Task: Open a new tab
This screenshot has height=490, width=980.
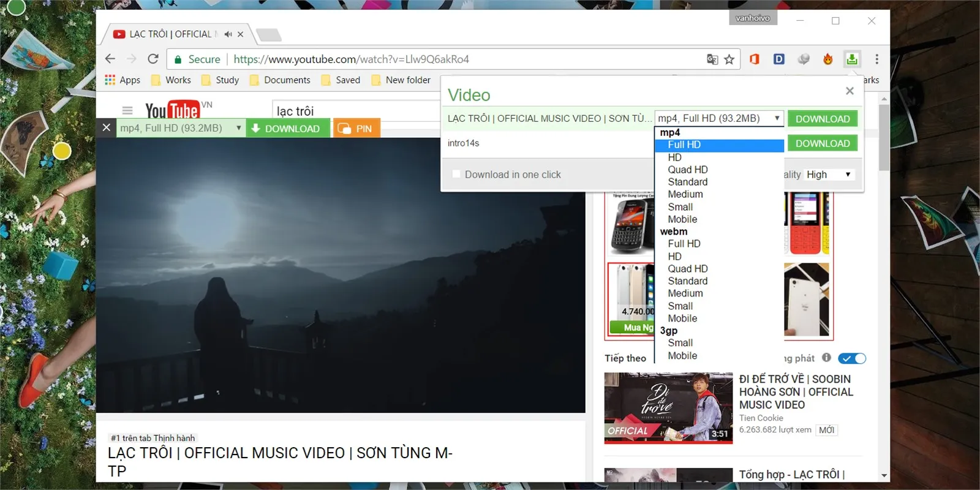Action: tap(268, 34)
